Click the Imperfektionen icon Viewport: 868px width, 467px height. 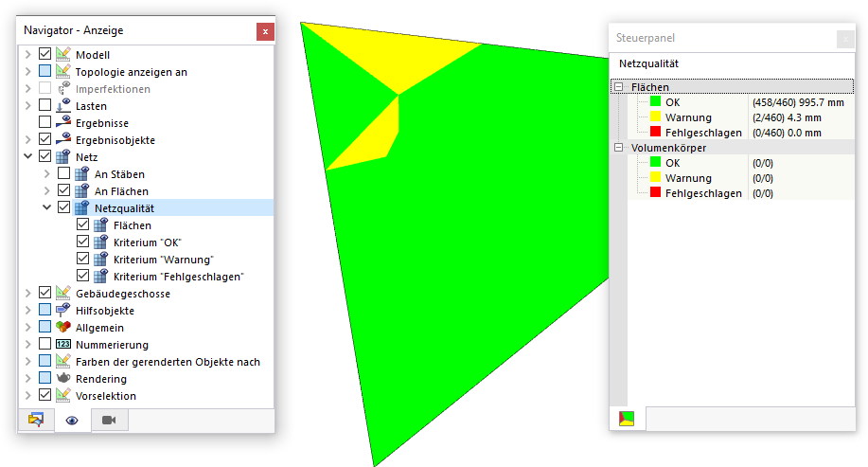coord(63,89)
